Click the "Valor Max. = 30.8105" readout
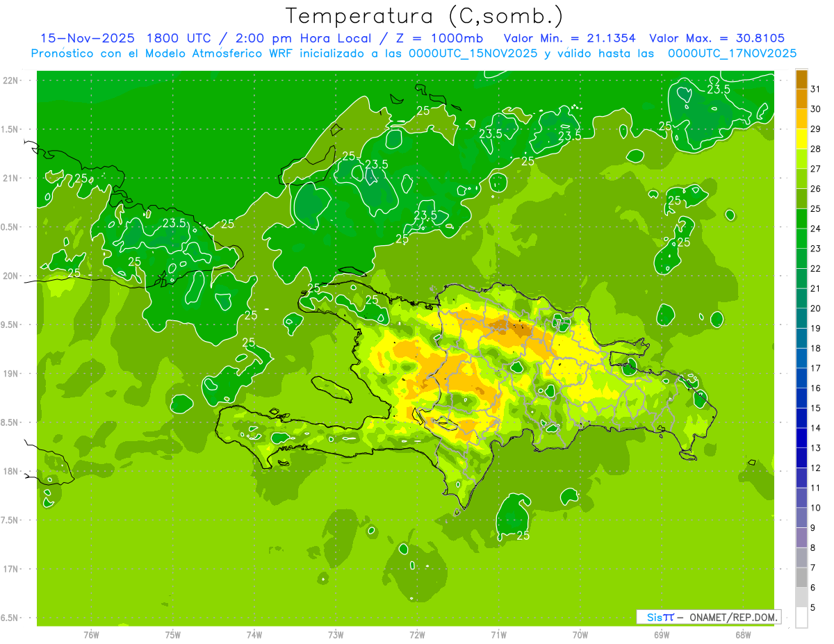 [717, 38]
